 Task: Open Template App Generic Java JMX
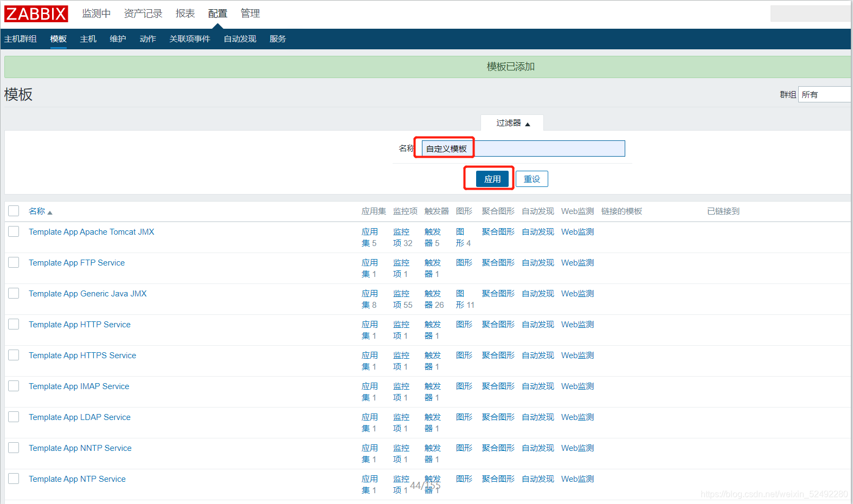click(x=87, y=294)
